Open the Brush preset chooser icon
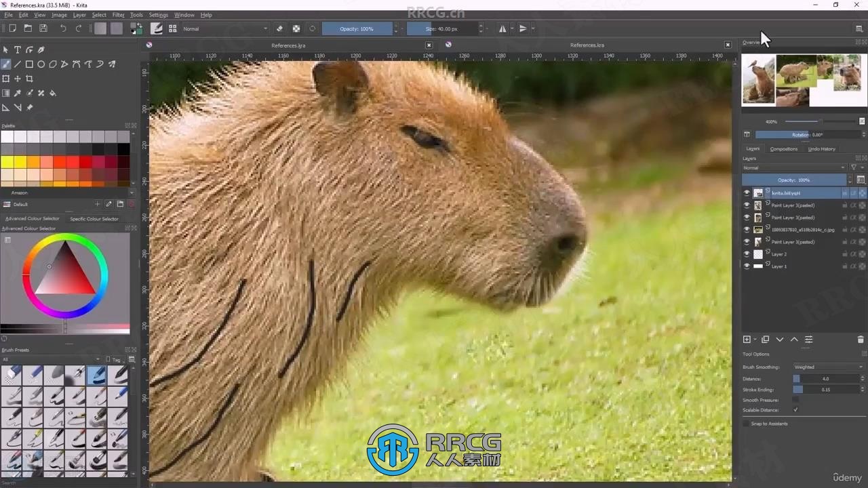This screenshot has height=488, width=868. [172, 28]
